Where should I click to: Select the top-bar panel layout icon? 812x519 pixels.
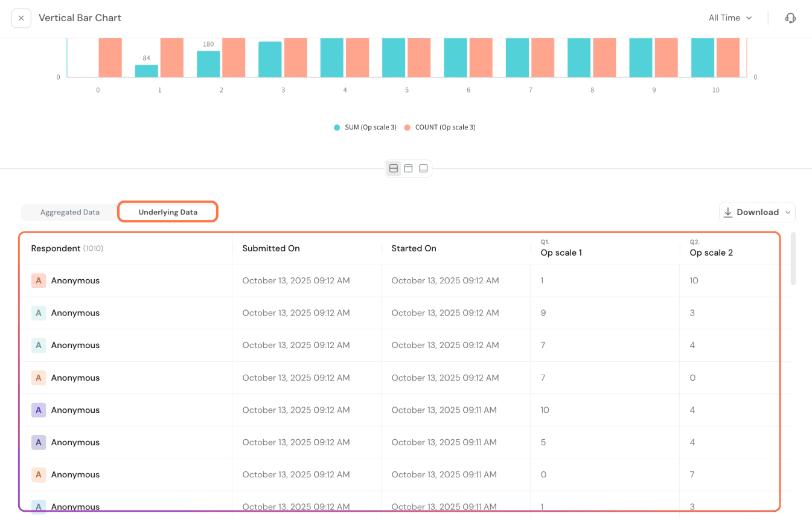[409, 169]
